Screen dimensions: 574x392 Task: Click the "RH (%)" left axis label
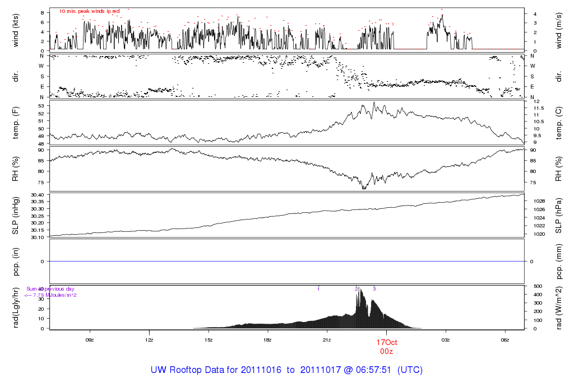[16, 167]
